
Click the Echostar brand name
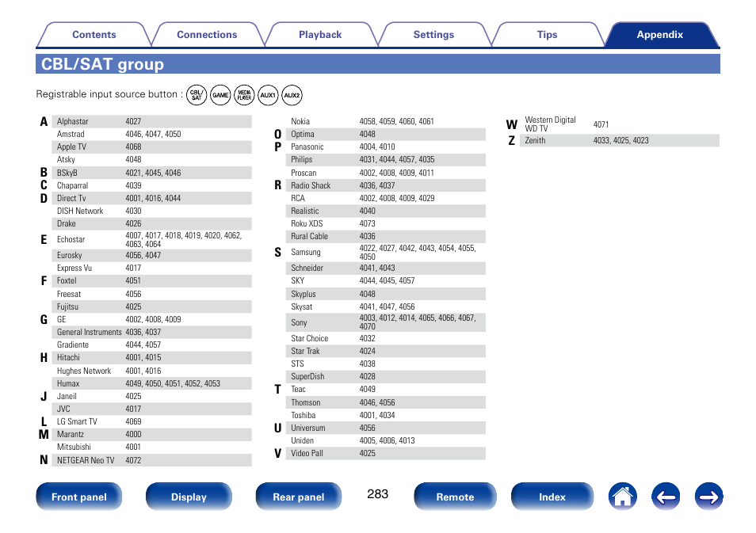pyautogui.click(x=71, y=239)
